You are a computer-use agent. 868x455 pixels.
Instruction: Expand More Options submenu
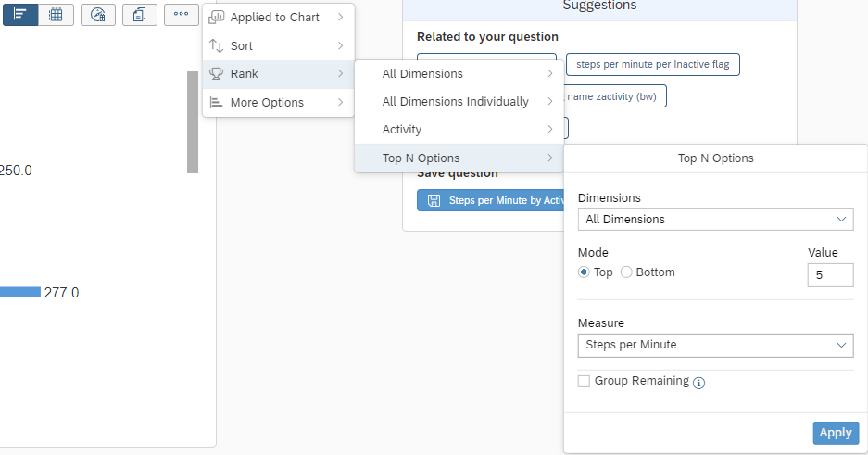(x=277, y=103)
